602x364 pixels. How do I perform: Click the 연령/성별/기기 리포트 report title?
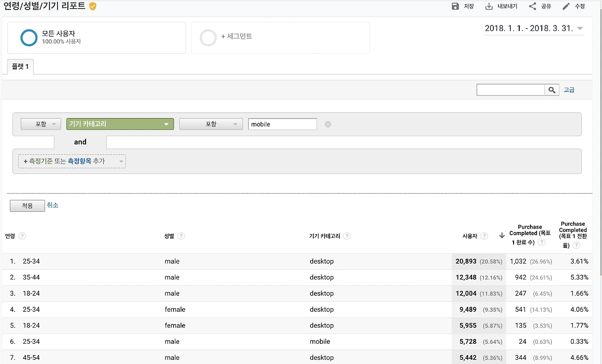point(45,6)
